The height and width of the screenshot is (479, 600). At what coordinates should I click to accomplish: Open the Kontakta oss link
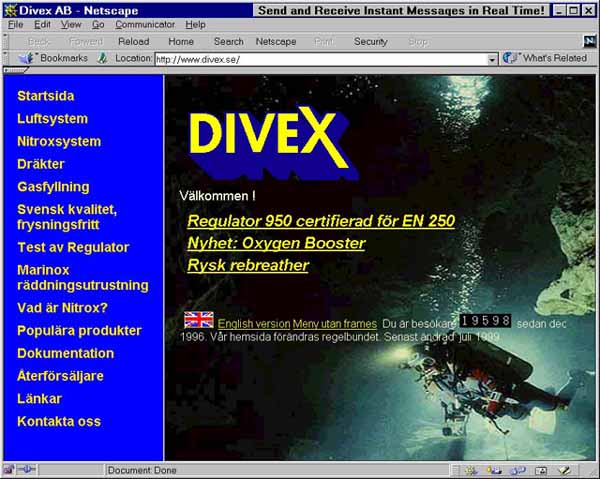click(x=59, y=422)
